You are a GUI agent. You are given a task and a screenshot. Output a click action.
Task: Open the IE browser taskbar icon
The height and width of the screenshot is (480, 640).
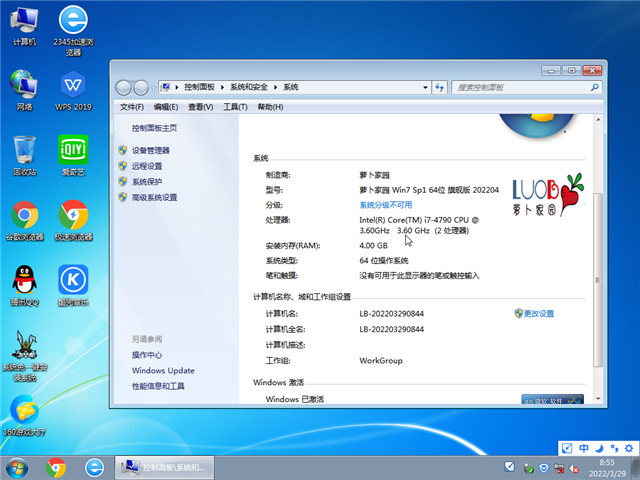(x=94, y=468)
